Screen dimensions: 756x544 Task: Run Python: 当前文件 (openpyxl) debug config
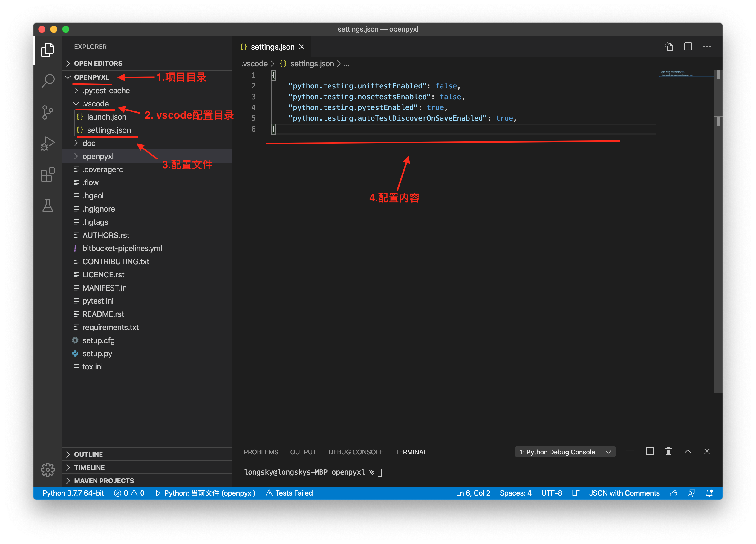205,493
